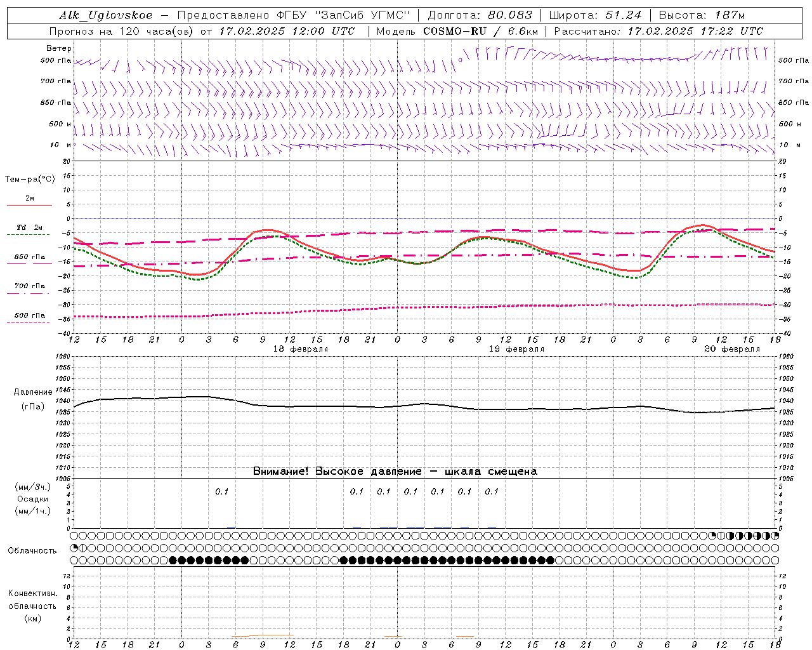The height and width of the screenshot is (650, 812).
Task: Click the Долгота: 80.083 field
Action: 480,15
